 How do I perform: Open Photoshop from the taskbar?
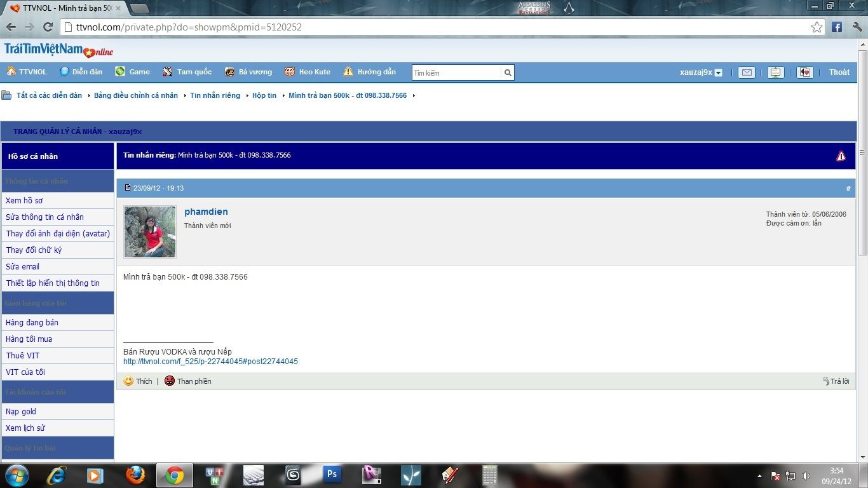[x=332, y=475]
